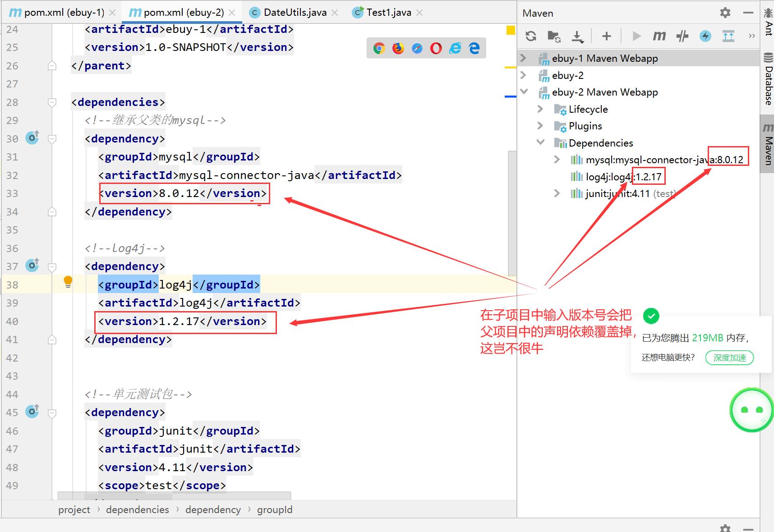
Task: Open in Edge browser icon
Action: coord(474,48)
